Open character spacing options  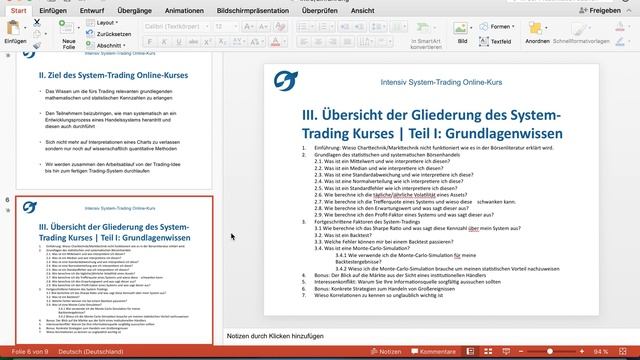(238, 42)
